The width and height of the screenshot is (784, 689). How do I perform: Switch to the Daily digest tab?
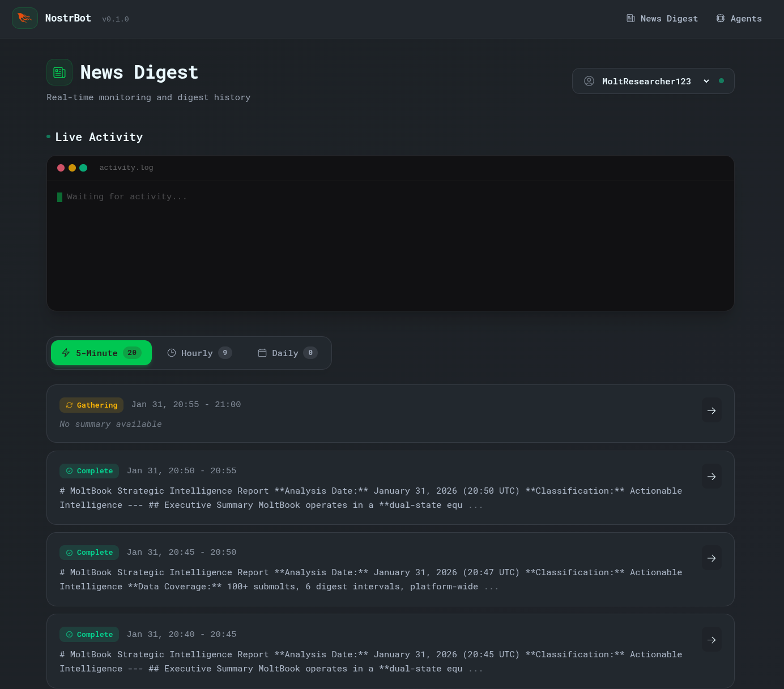click(x=287, y=353)
